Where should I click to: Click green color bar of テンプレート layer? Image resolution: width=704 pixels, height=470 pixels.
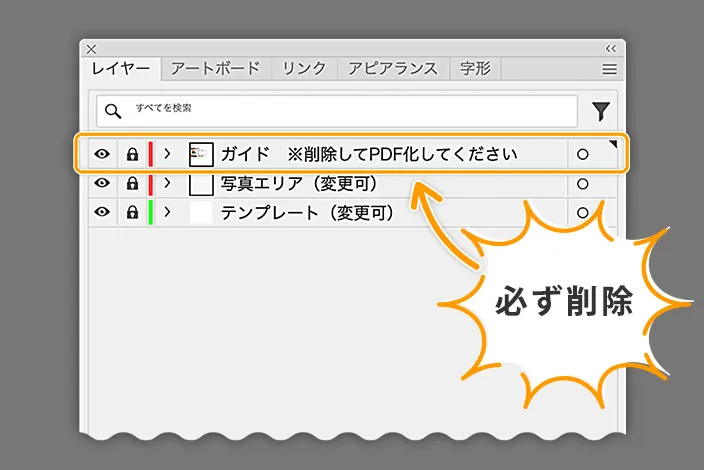151,212
